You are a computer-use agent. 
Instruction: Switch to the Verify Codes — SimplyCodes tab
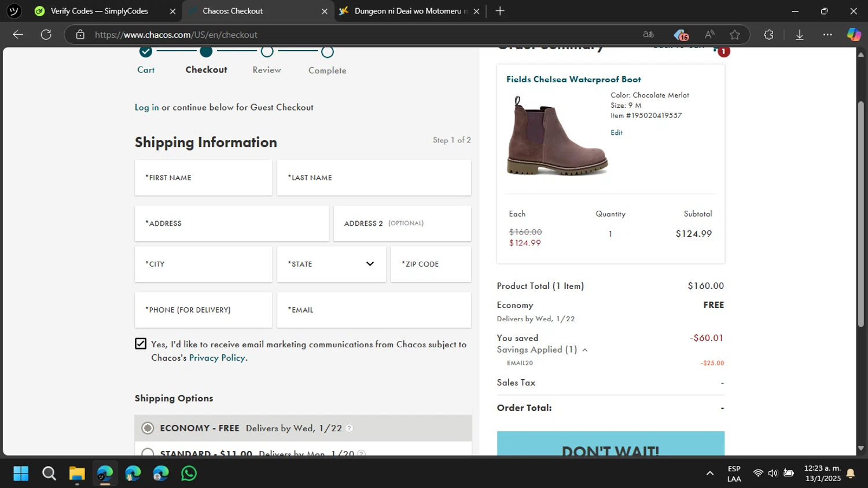coord(98,11)
